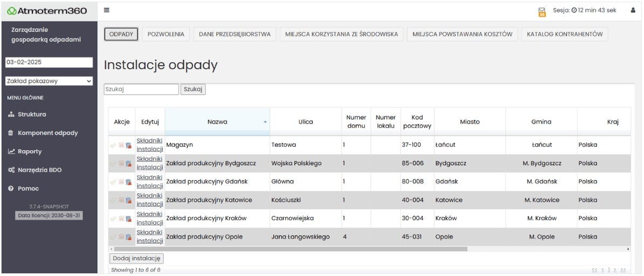Open the Raporty menu item
Viewport: 644px width, 276px height.
pyautogui.click(x=29, y=151)
